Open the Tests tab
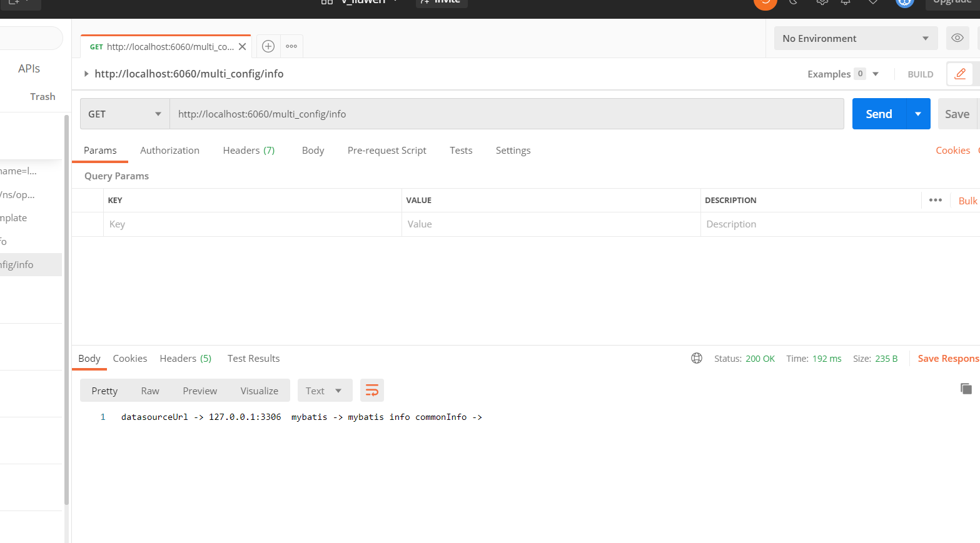The image size is (980, 543). (x=461, y=151)
